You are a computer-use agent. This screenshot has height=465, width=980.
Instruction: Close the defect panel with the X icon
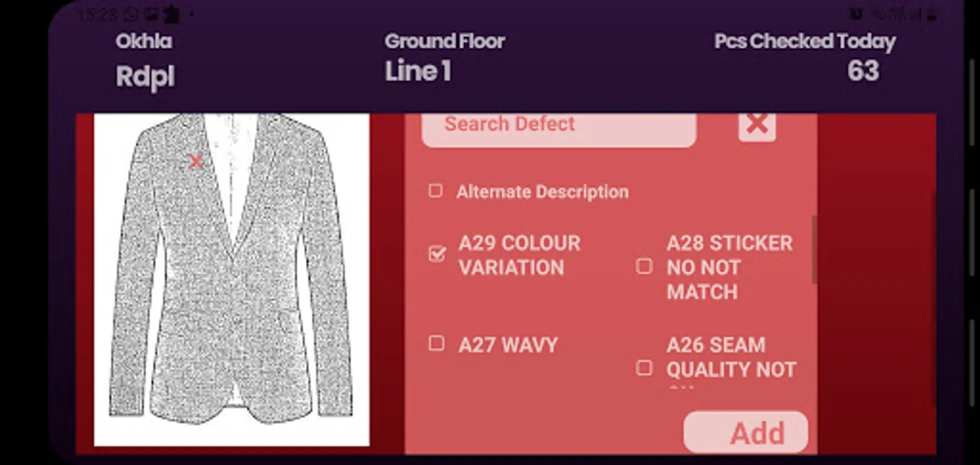757,125
